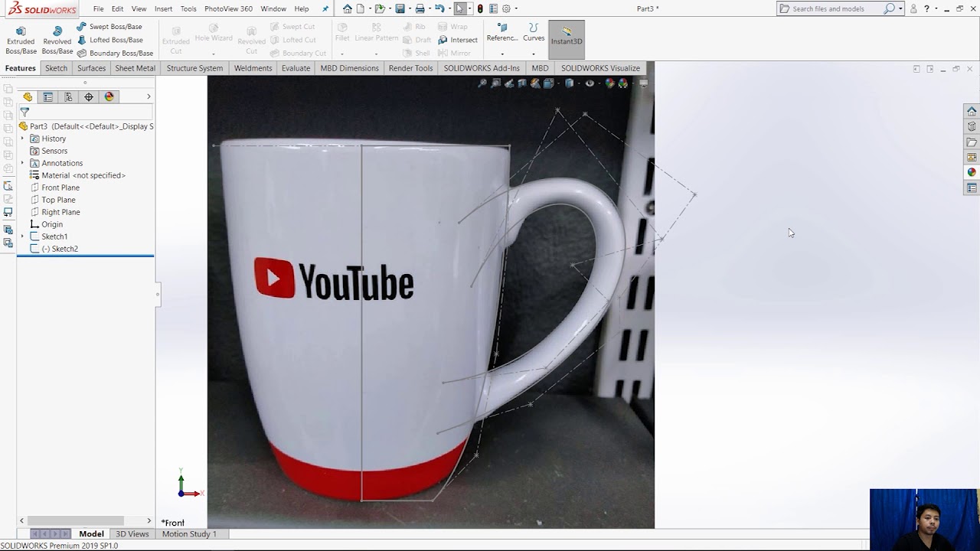Open SOLIDWORKS Resources in the task pane
Viewport: 980px width, 551px height.
click(x=972, y=111)
